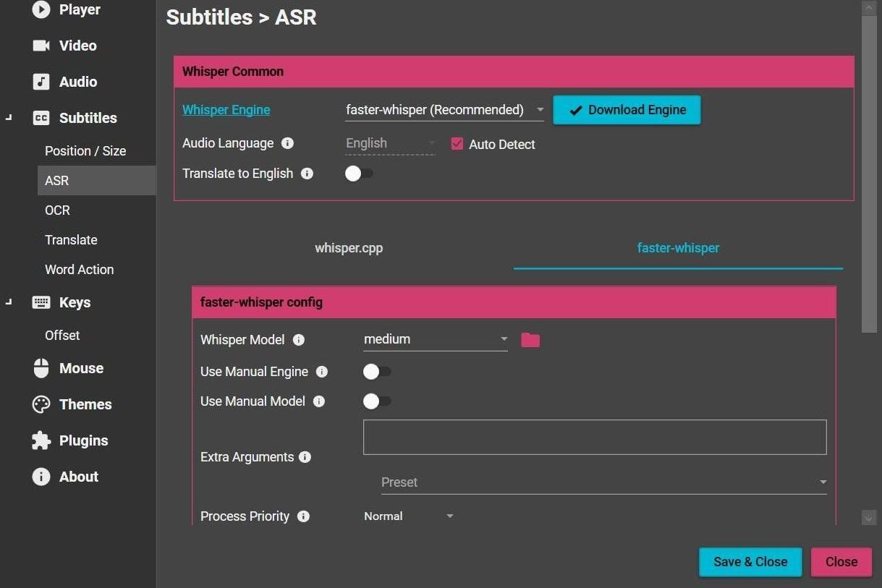Click the Download Engine button

(627, 110)
